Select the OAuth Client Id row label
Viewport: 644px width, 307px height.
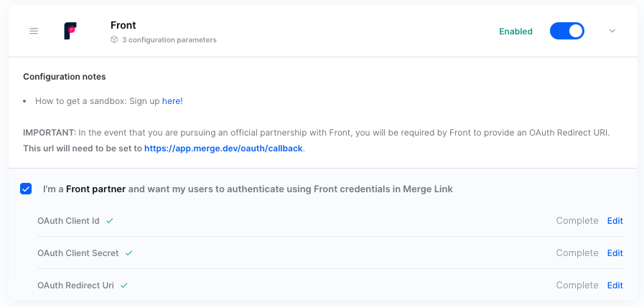click(68, 221)
